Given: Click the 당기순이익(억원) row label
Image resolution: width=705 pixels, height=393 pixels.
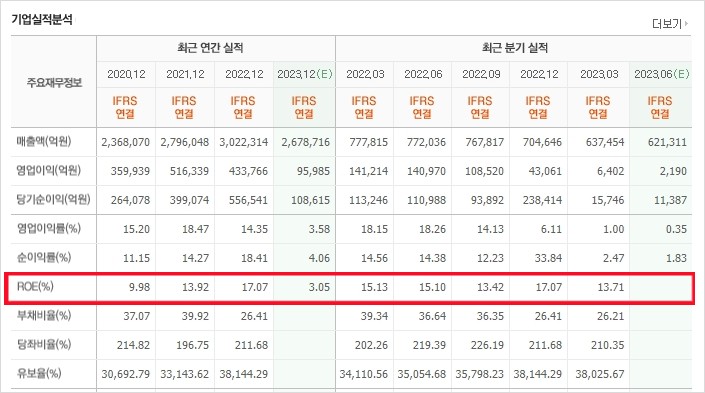Looking at the screenshot, I should pyautogui.click(x=54, y=199).
